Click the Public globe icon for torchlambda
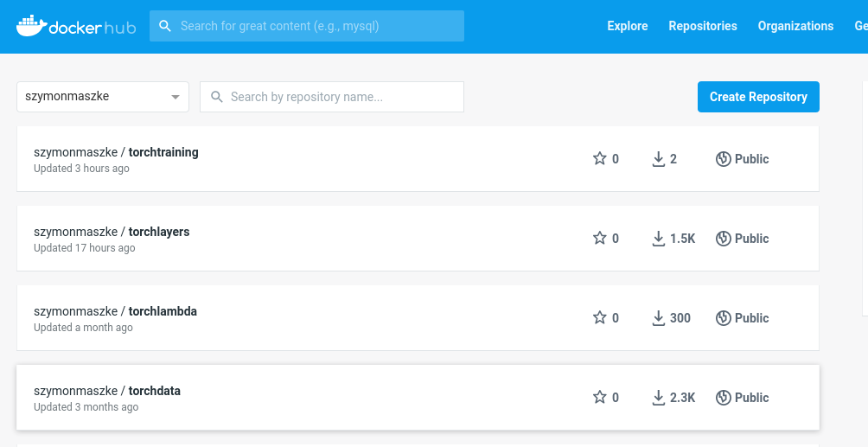This screenshot has height=447, width=868. pyautogui.click(x=724, y=318)
